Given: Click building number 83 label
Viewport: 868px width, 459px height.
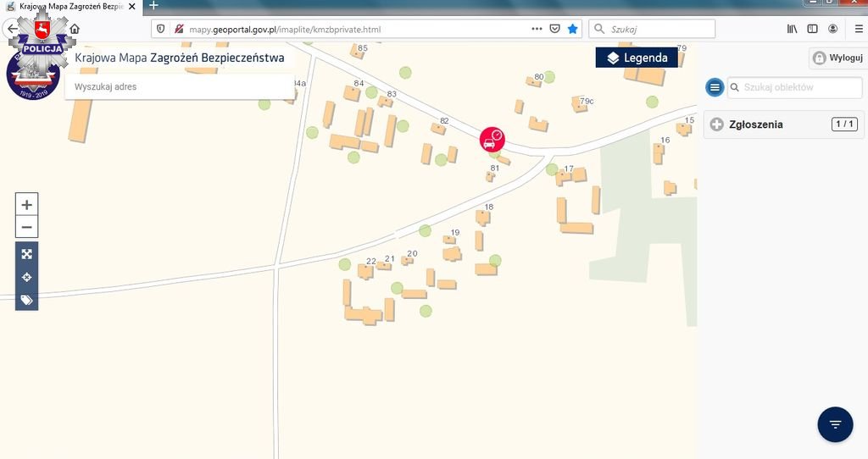Looking at the screenshot, I should [392, 94].
